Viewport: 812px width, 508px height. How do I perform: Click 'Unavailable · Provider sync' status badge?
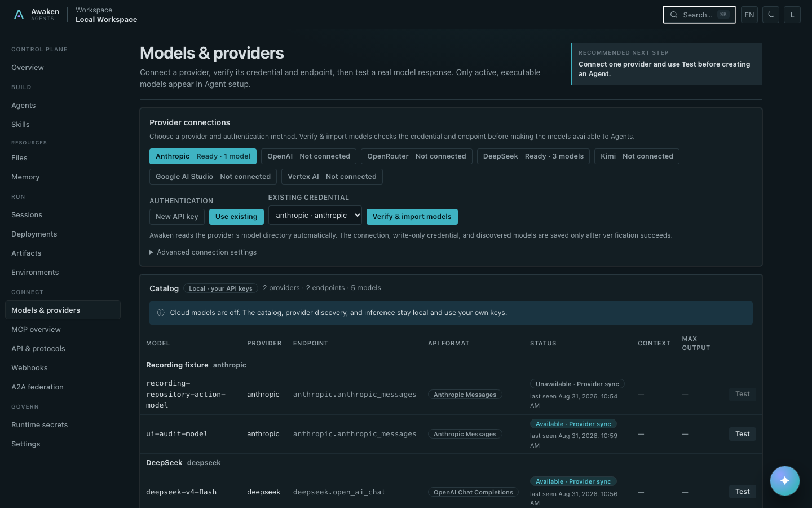click(x=577, y=384)
